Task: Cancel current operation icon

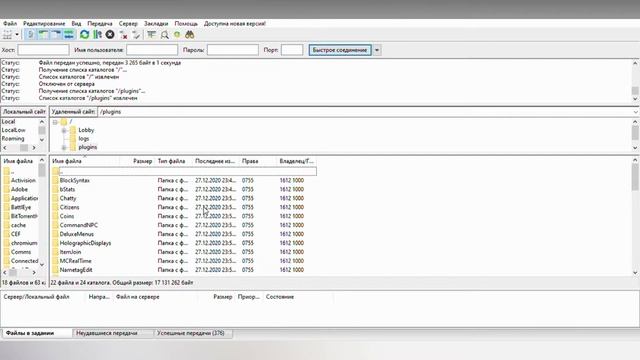Action: pyautogui.click(x=110, y=35)
